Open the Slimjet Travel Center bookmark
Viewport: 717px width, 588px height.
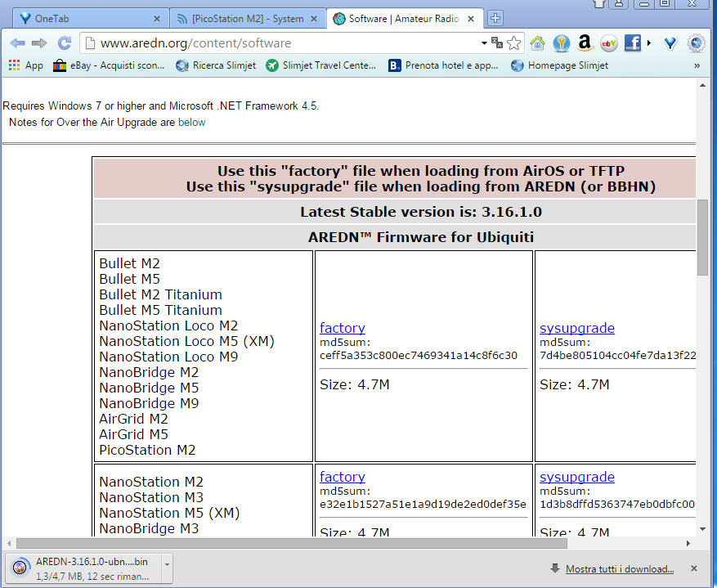[321, 65]
